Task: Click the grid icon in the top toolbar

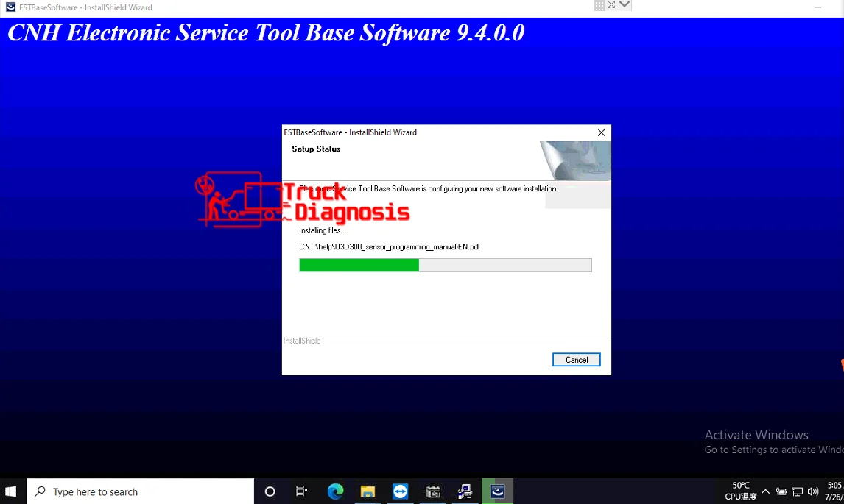Action: (599, 5)
